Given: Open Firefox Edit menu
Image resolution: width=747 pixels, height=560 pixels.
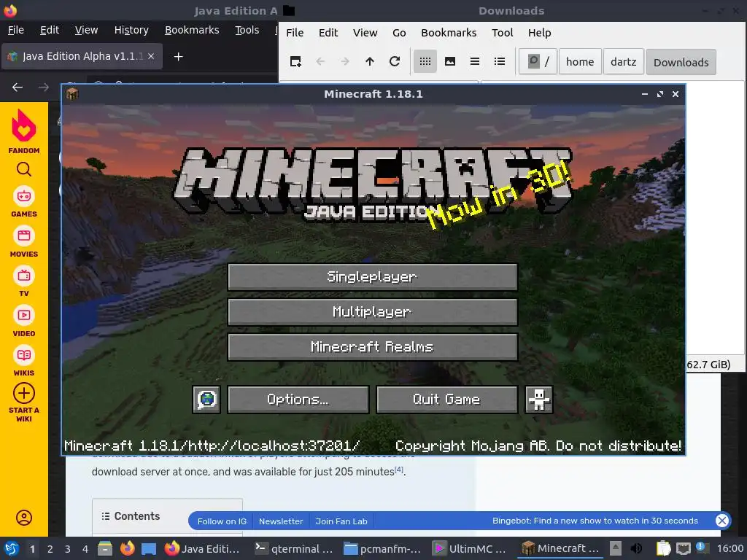Looking at the screenshot, I should point(50,30).
